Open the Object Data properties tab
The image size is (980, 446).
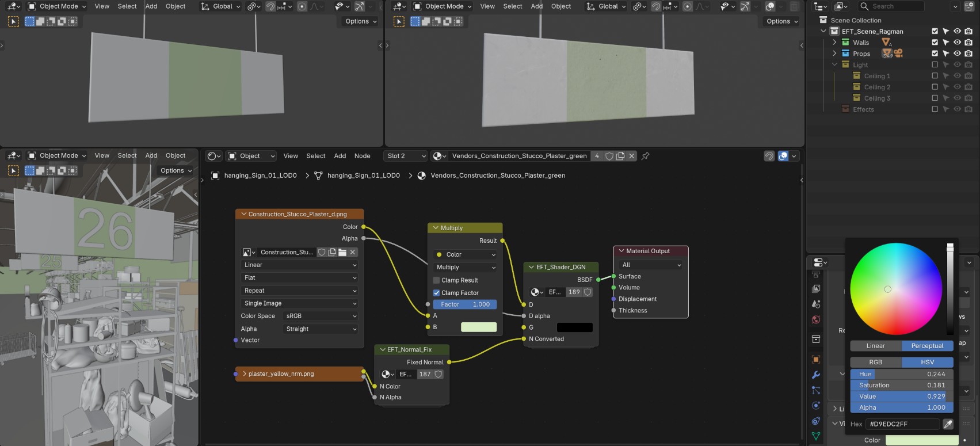816,436
